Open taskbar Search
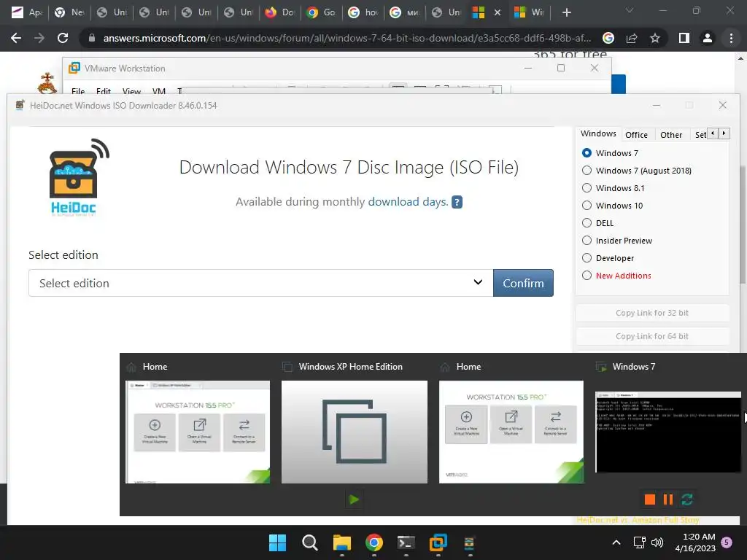 click(309, 542)
